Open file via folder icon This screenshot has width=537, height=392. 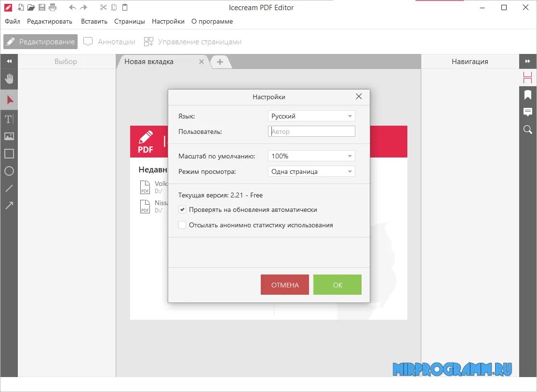click(x=31, y=7)
